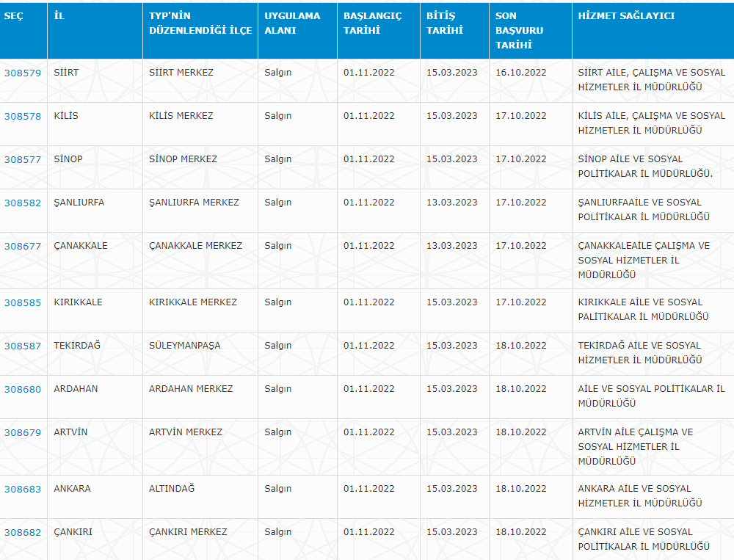
Task: Click the SON BAŞVURU TARİHİ header
Action: click(x=531, y=31)
